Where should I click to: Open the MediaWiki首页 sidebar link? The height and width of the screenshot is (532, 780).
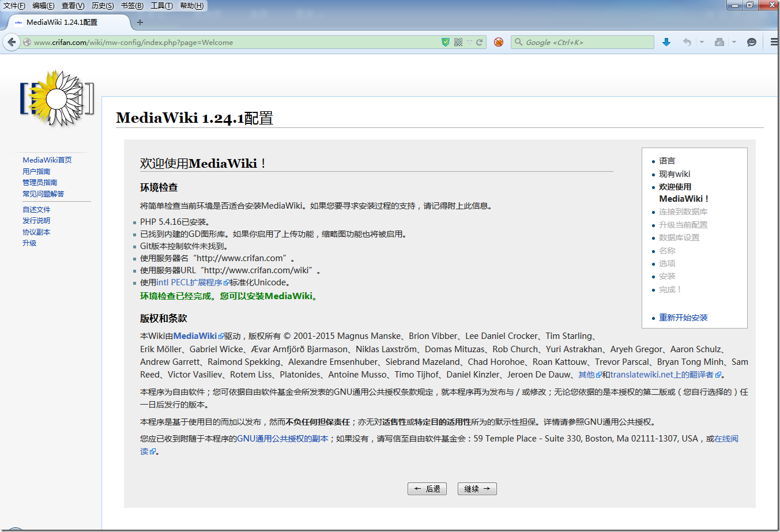pyautogui.click(x=47, y=160)
